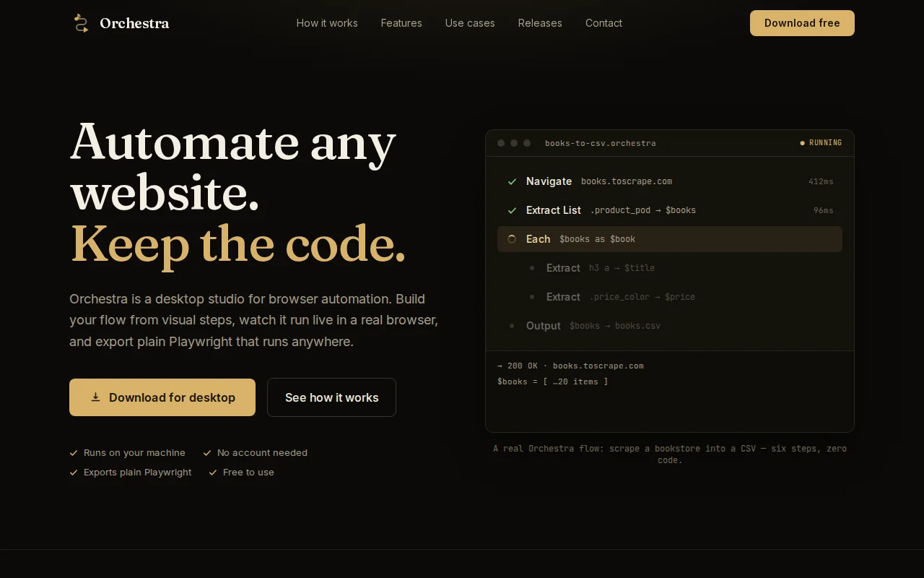The image size is (924, 578).
Task: Open the Releases nav link
Action: [x=540, y=23]
